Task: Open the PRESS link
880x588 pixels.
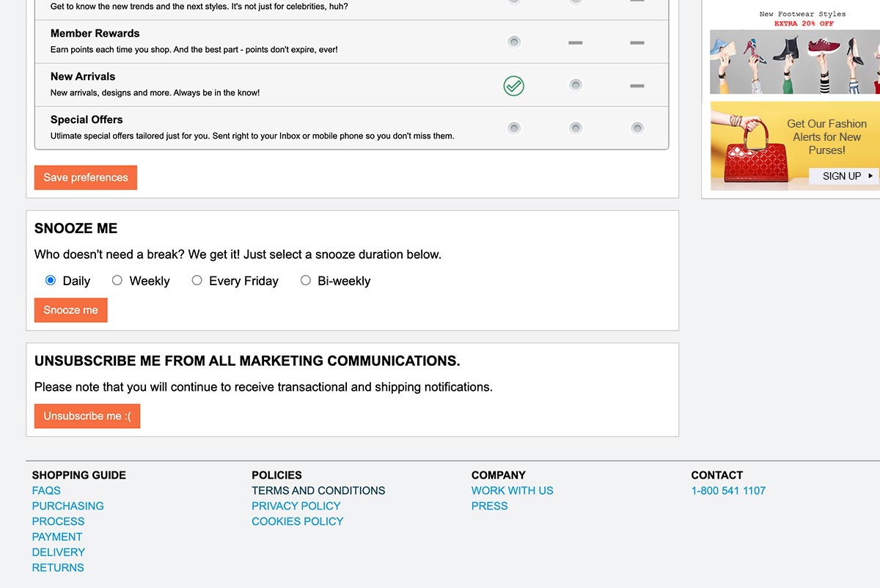Action: [x=490, y=506]
